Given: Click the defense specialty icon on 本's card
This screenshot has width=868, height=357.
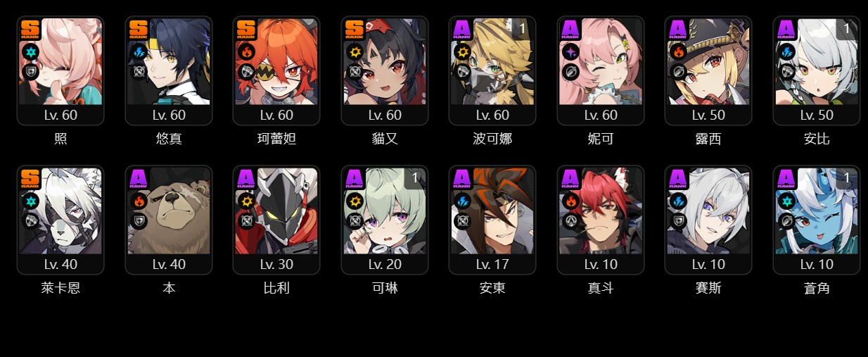Looking at the screenshot, I should click(x=138, y=220).
